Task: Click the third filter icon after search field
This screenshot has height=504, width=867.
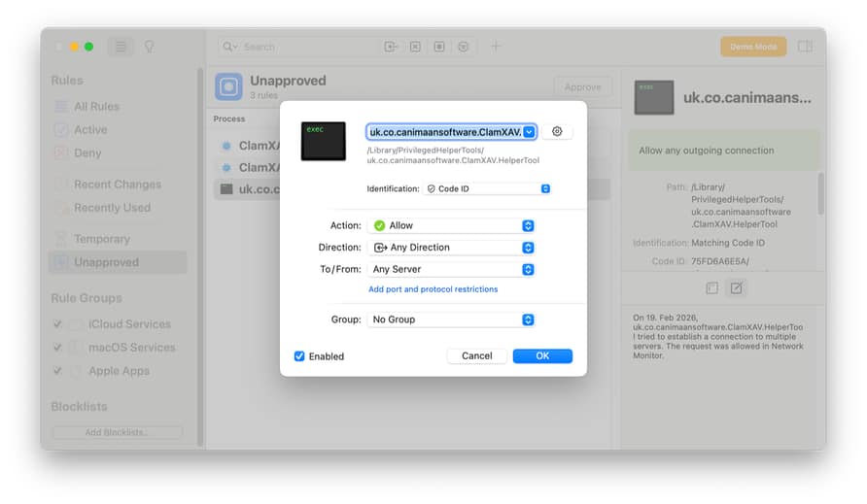Action: pos(439,47)
